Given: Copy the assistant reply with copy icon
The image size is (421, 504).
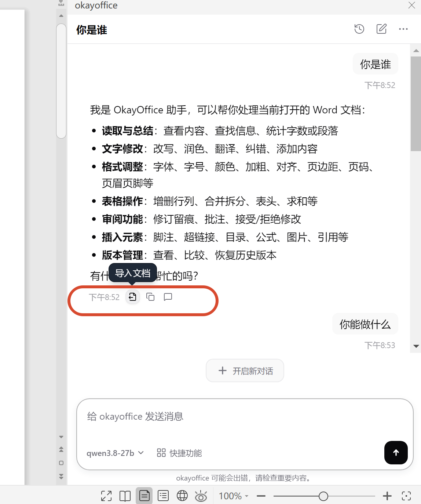Looking at the screenshot, I should click(x=150, y=297).
